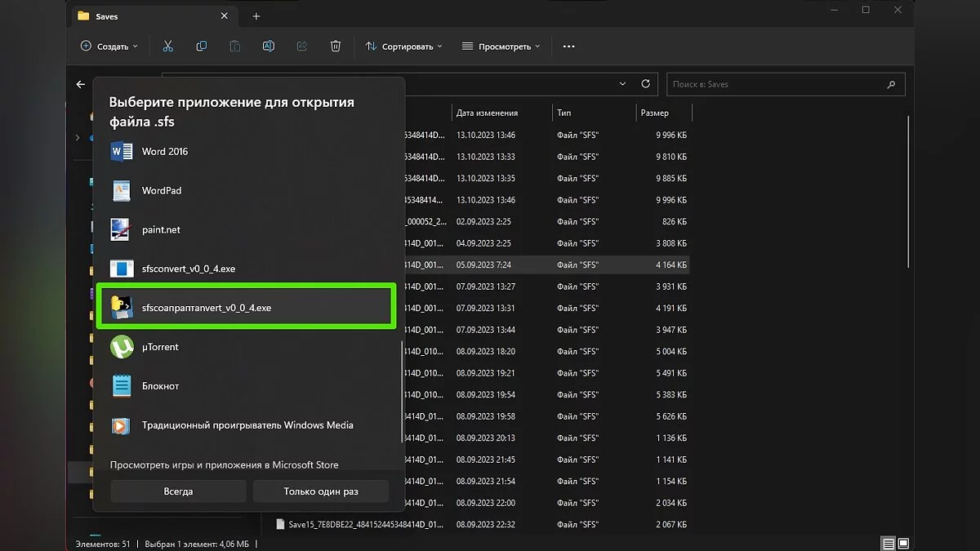Switch to thumbnails view icon in status bar
Screen dimensions: 980x551
pos(904,543)
